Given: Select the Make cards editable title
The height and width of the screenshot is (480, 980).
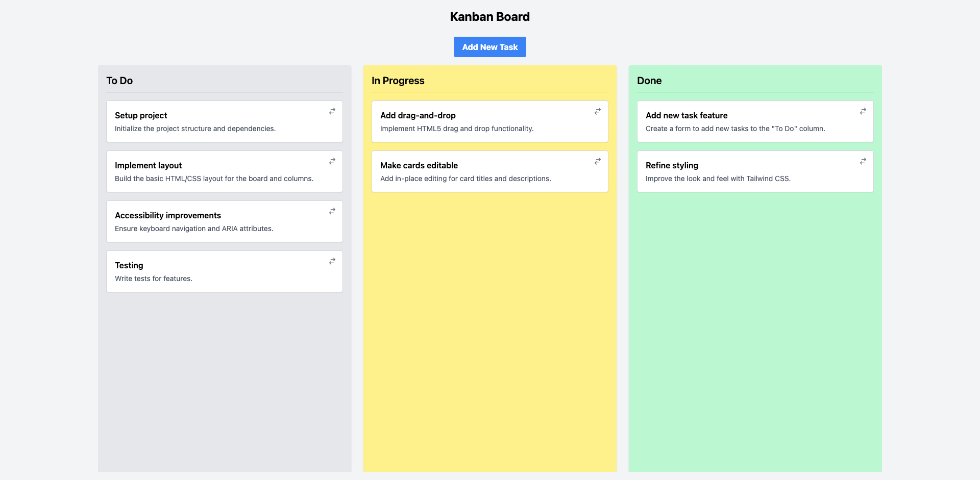Looking at the screenshot, I should point(419,165).
